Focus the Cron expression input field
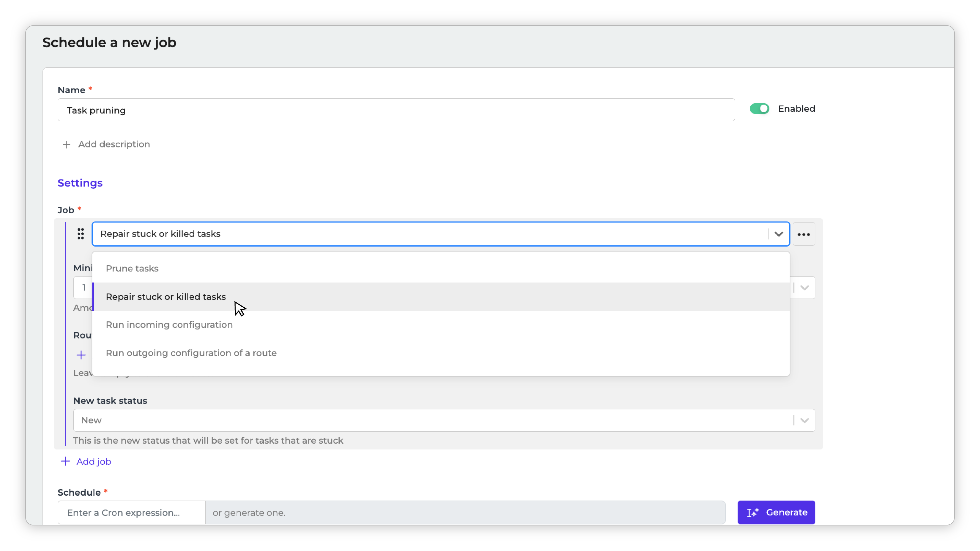980x551 pixels. [x=131, y=512]
